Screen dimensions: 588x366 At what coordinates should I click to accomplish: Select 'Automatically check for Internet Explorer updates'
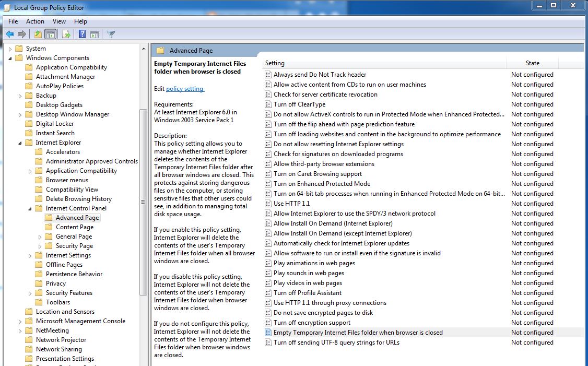[341, 243]
